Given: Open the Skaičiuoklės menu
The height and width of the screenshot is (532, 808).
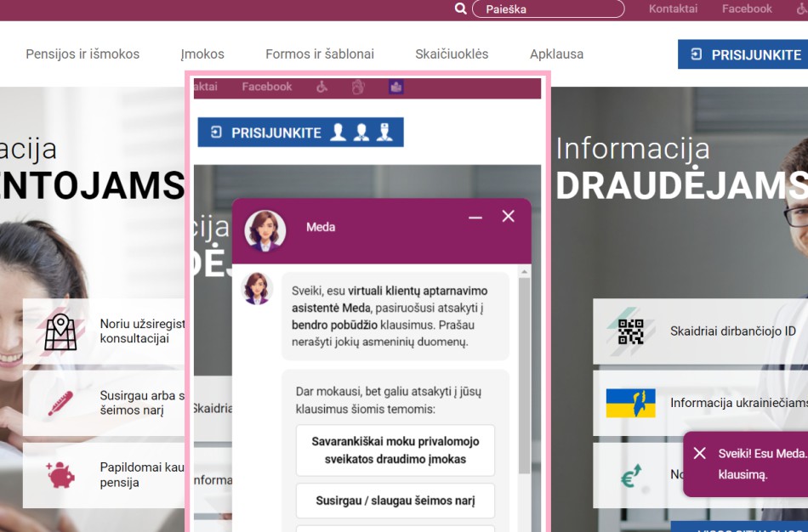Looking at the screenshot, I should [x=452, y=54].
